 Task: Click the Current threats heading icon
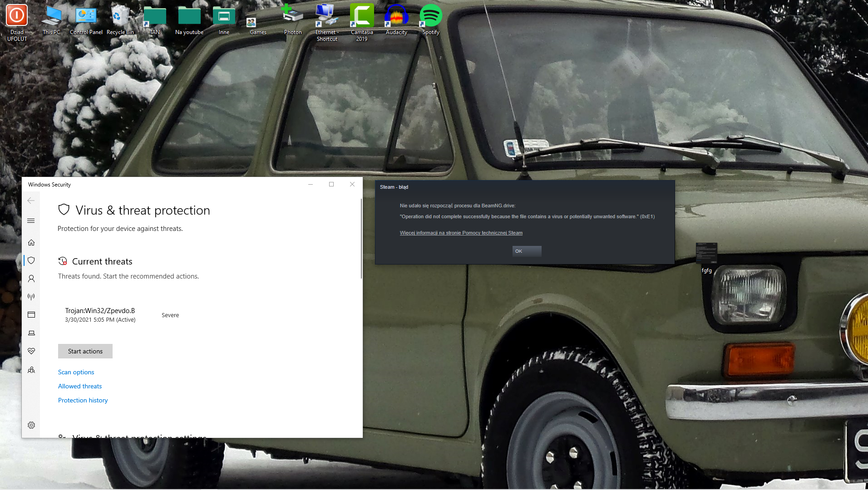(x=63, y=261)
